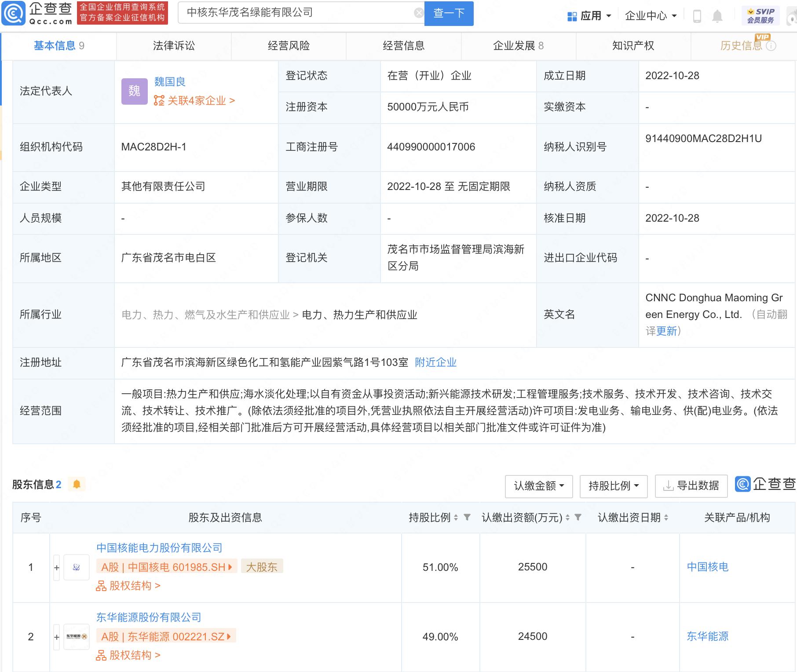
Task: Select registered capital 50000万元人民币 text
Action: [428, 107]
